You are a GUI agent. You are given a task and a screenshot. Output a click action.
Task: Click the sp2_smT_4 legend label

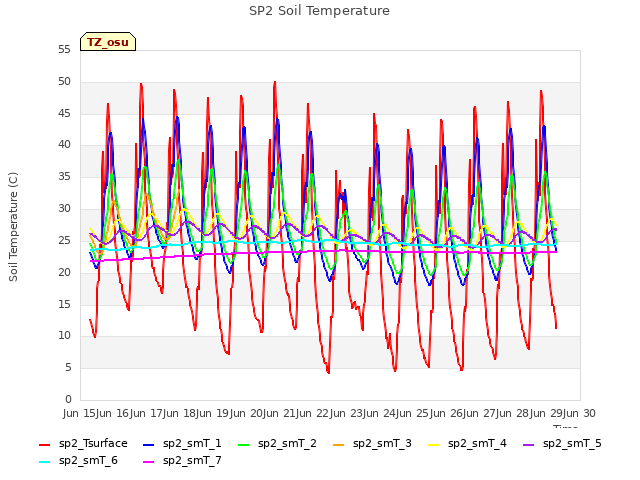[477, 443]
